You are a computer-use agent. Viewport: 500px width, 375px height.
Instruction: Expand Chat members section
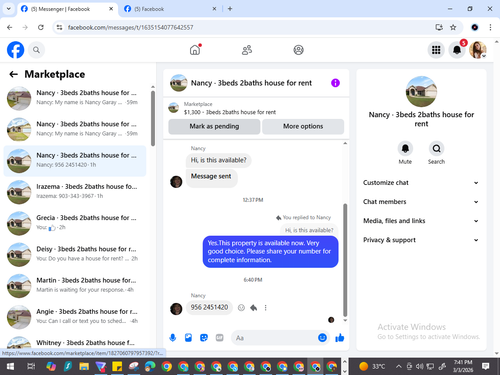click(421, 202)
